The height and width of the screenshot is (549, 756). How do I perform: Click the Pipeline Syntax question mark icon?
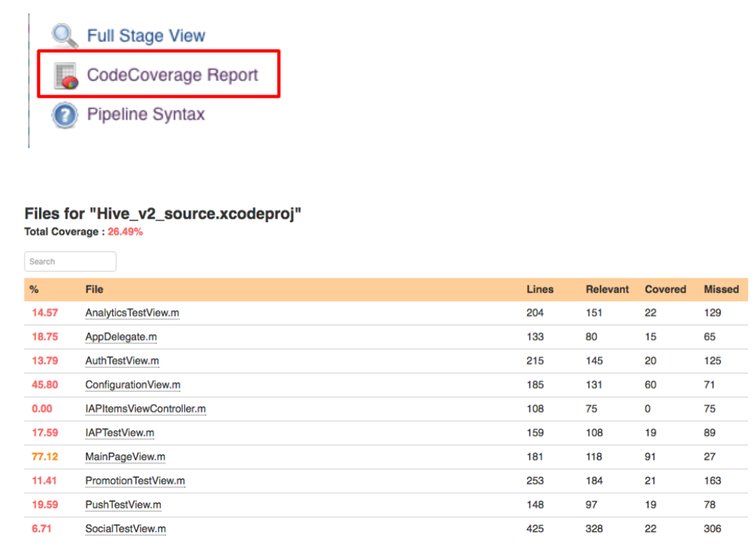coord(65,115)
